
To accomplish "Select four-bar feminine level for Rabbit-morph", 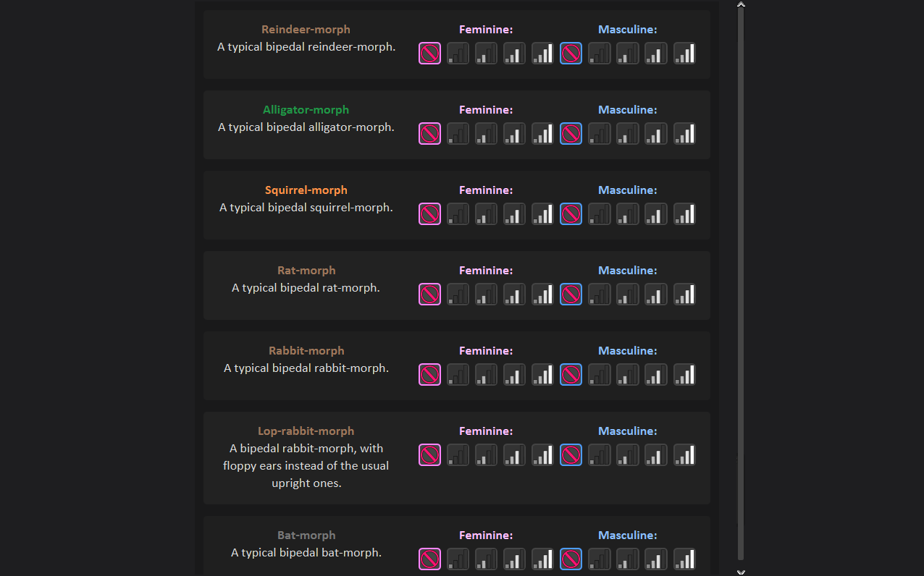I will [542, 375].
